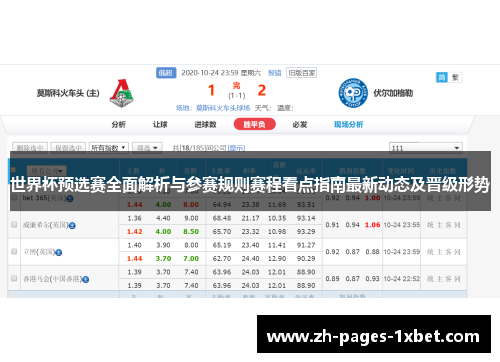Click the green 8.50 odds value
The height and width of the screenshot is (362, 500).
click(191, 232)
